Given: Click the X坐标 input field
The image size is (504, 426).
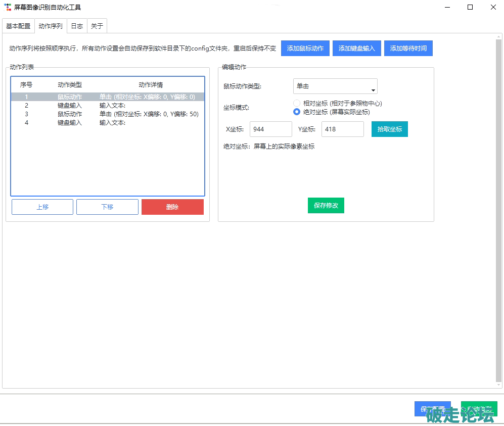Looking at the screenshot, I should (271, 129).
